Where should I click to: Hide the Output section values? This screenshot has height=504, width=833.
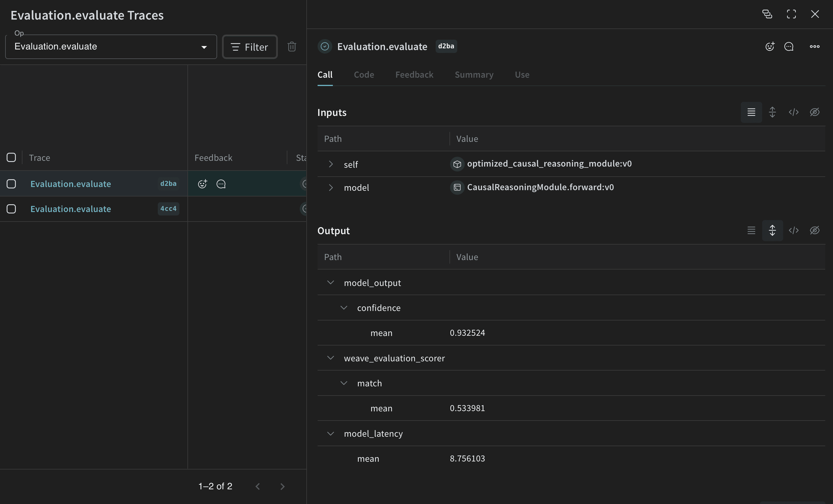pyautogui.click(x=814, y=230)
